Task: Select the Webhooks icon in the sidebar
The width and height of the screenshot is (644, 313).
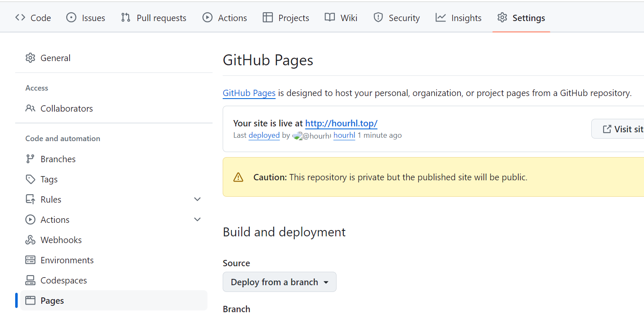Action: (30, 239)
